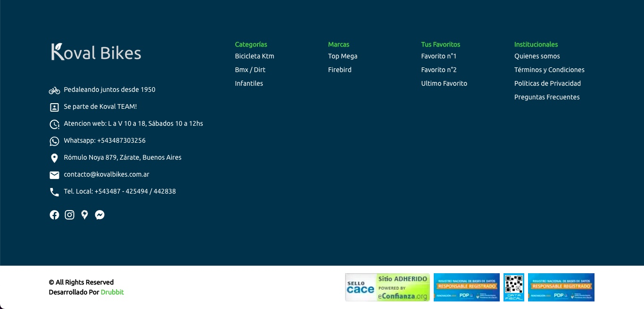Open the Facebook social icon
644x309 pixels.
click(x=54, y=215)
